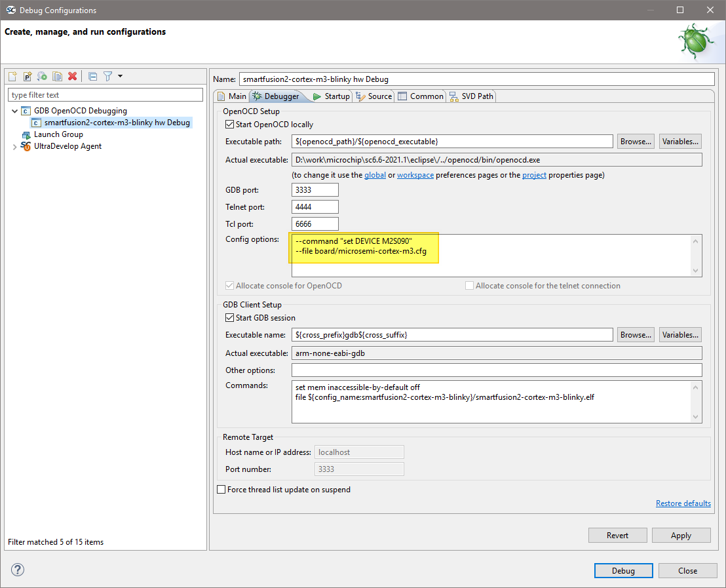Toggle Start GDB session checkbox
726x588 pixels.
229,317
